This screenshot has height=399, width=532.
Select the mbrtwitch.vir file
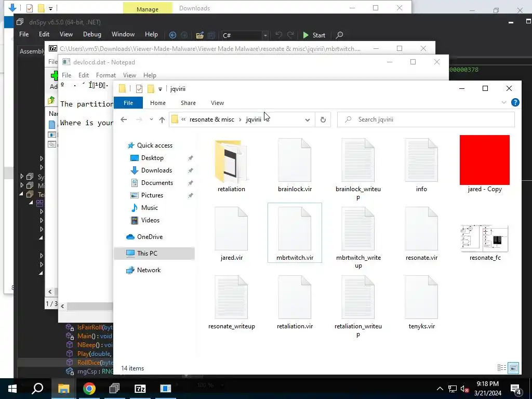295,233
